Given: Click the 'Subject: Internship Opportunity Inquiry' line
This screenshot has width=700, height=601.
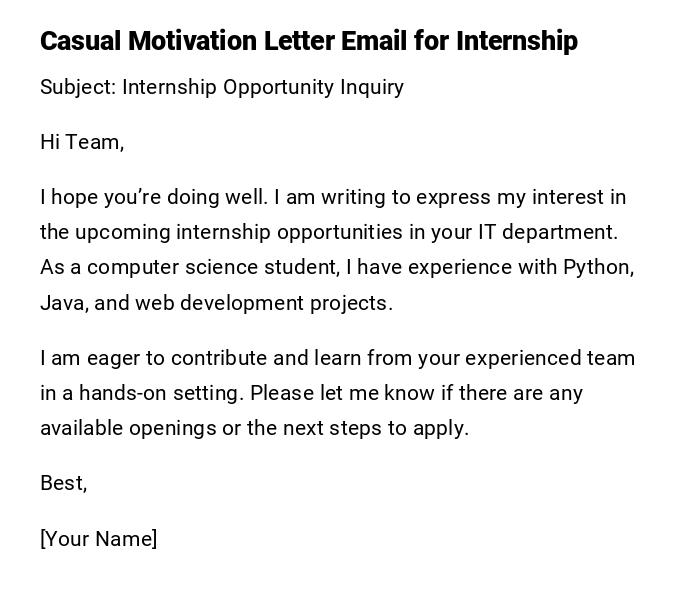Looking at the screenshot, I should tap(222, 87).
